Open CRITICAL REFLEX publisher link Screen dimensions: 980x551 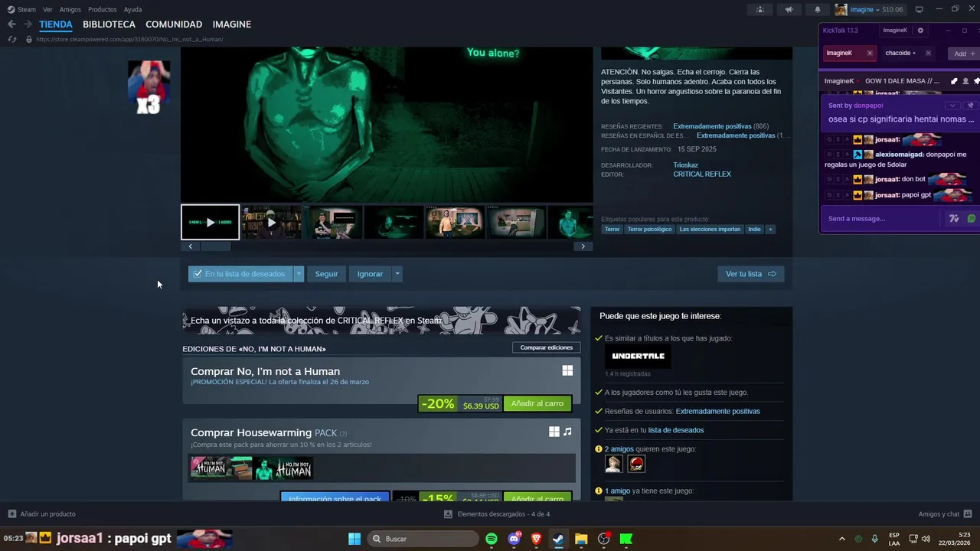tap(702, 174)
